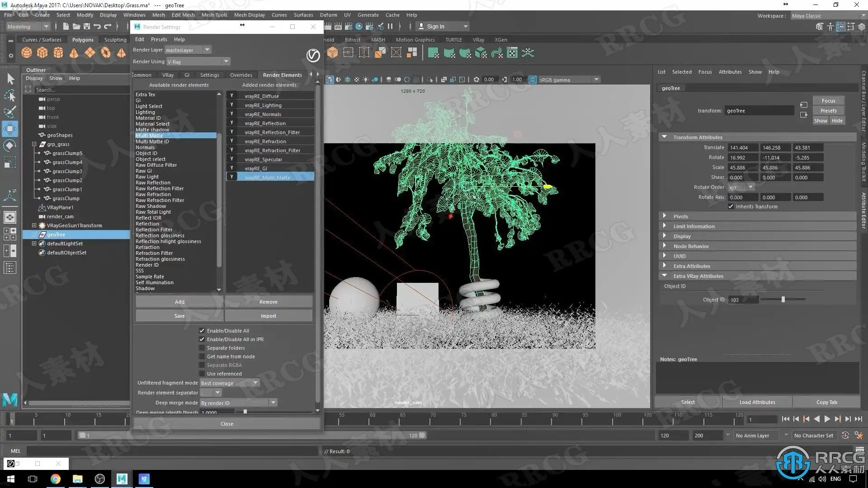This screenshot has height=488, width=868.
Task: Click the new scene file icon
Action: (x=66, y=26)
